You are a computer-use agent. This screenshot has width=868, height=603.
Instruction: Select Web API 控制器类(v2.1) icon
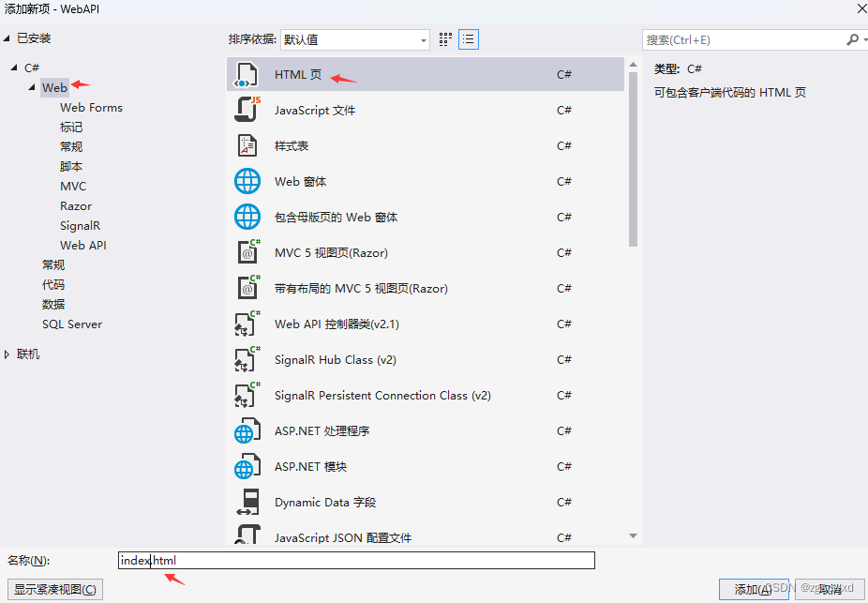click(247, 324)
